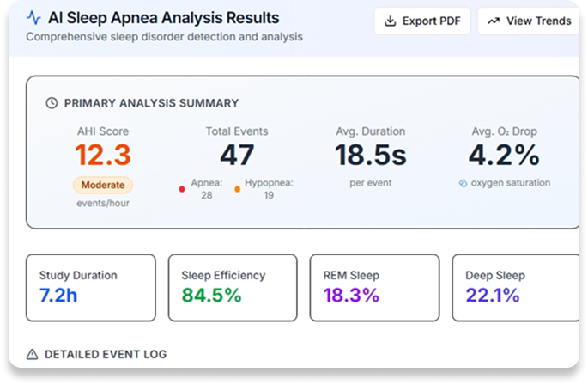Click the Export PDF button
Screen dimensions: 588x385
coord(422,21)
